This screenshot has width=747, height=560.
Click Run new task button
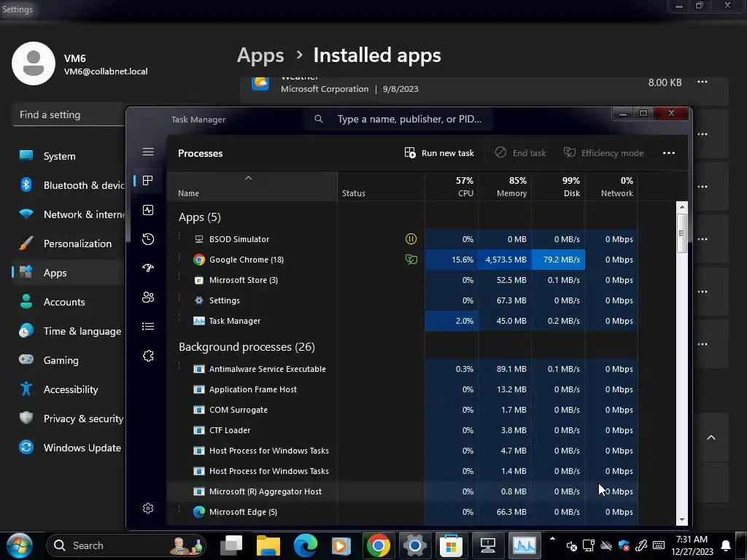[x=439, y=153]
